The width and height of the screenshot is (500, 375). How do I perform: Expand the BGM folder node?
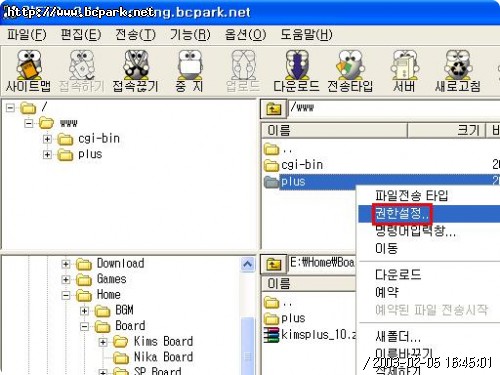click(84, 311)
